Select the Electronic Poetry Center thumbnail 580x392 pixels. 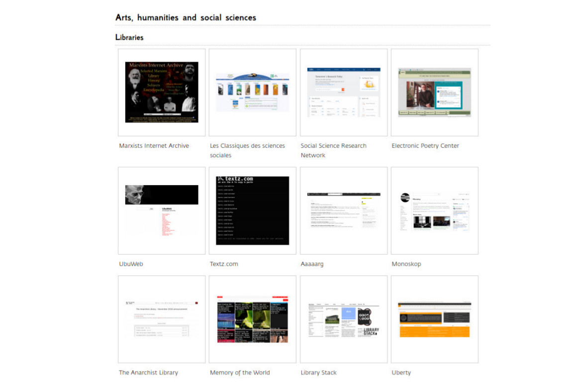pyautogui.click(x=434, y=92)
